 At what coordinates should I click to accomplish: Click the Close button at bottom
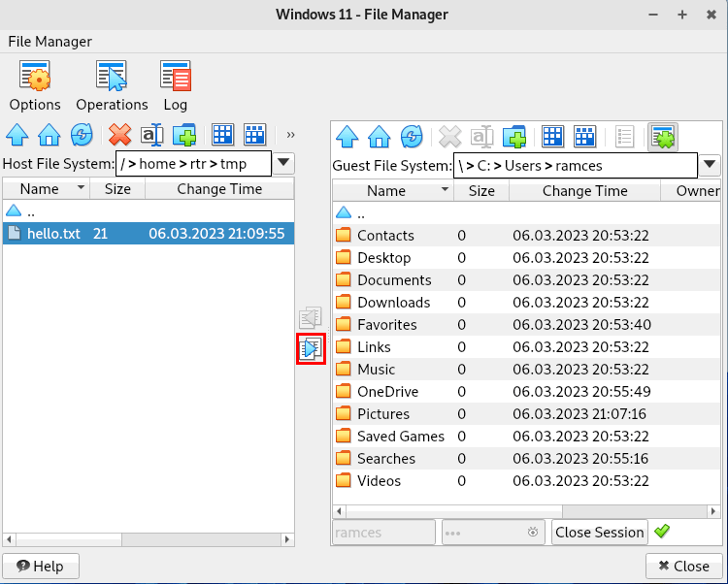[x=684, y=566]
